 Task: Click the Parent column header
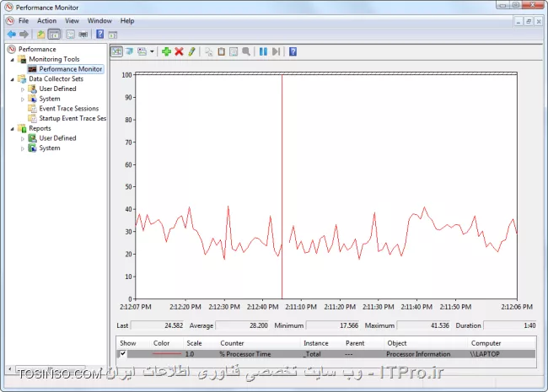click(x=355, y=343)
